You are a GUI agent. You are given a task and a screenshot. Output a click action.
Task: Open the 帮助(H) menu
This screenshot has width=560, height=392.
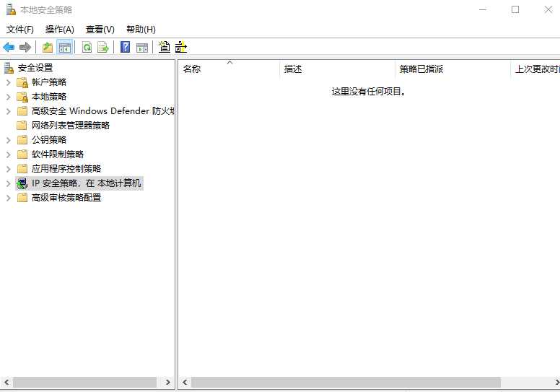(x=141, y=30)
